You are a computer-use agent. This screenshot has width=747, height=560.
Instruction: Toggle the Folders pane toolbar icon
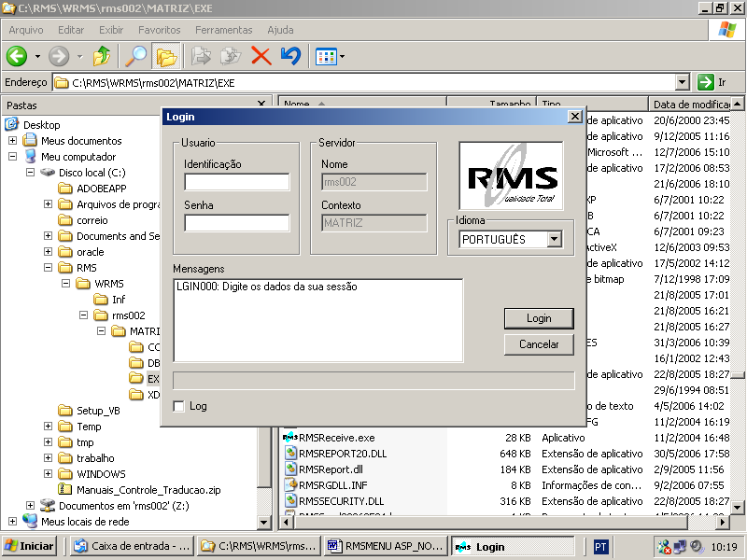pyautogui.click(x=166, y=56)
